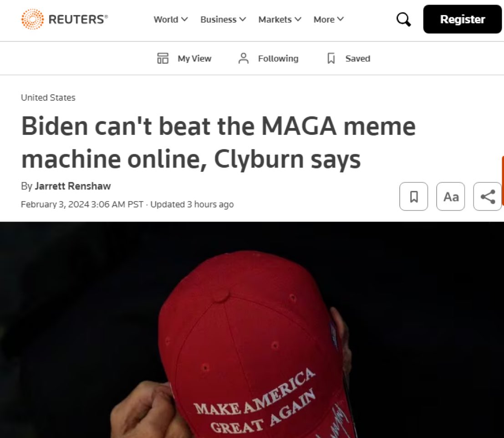
Task: Click the Reuters logo icon
Action: pos(32,19)
